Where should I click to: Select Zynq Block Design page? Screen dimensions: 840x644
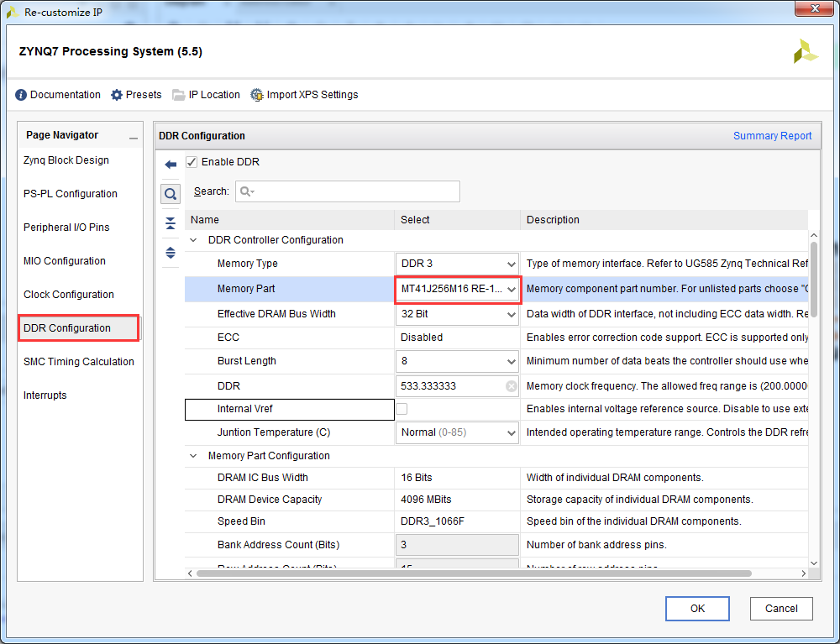coord(66,160)
